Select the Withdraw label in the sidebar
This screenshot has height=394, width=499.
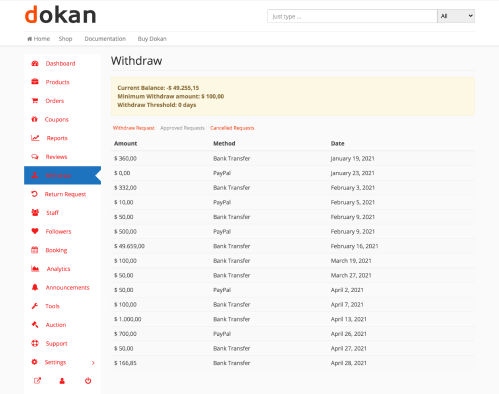pos(58,175)
